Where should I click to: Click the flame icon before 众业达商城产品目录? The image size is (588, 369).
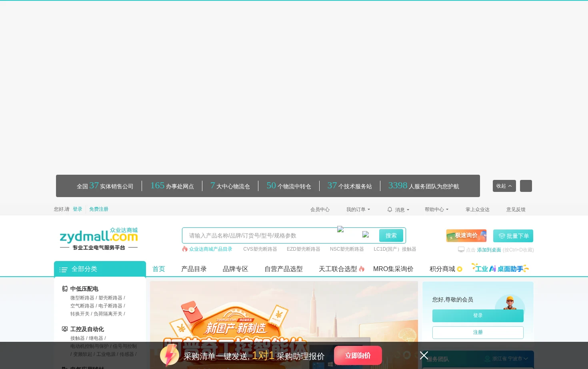coord(185,249)
